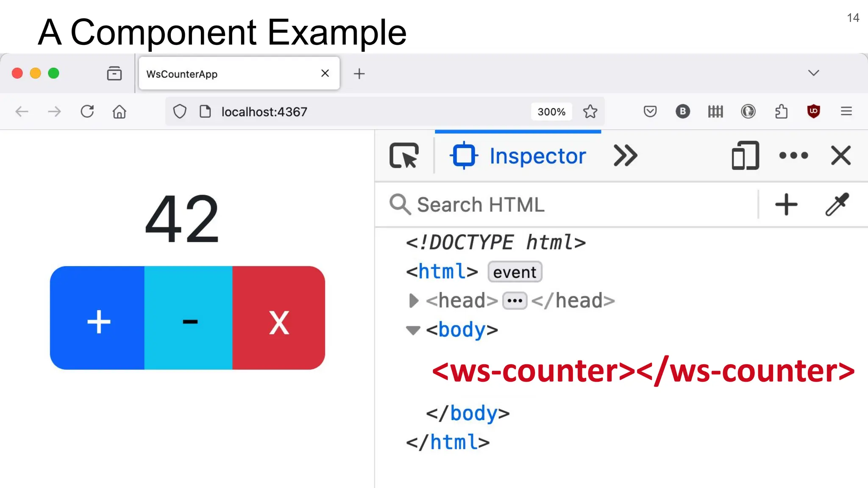Toggle responsive design mode icon
This screenshot has width=868, height=488.
click(x=745, y=156)
